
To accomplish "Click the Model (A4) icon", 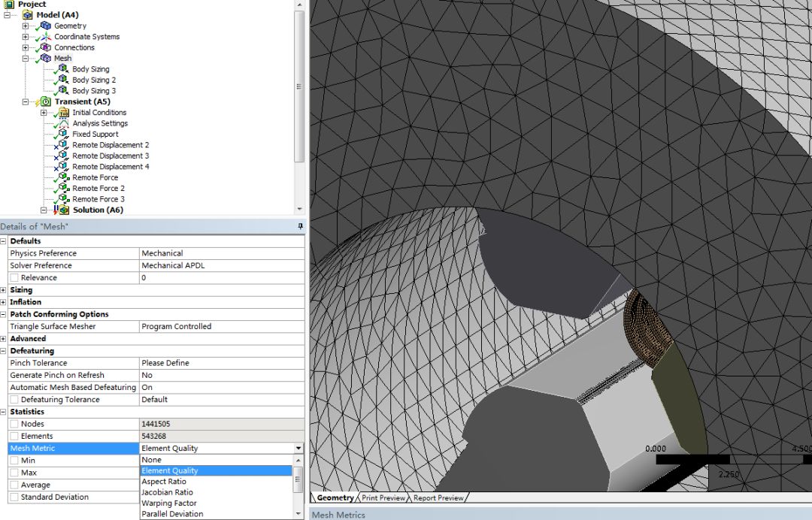I will point(28,15).
